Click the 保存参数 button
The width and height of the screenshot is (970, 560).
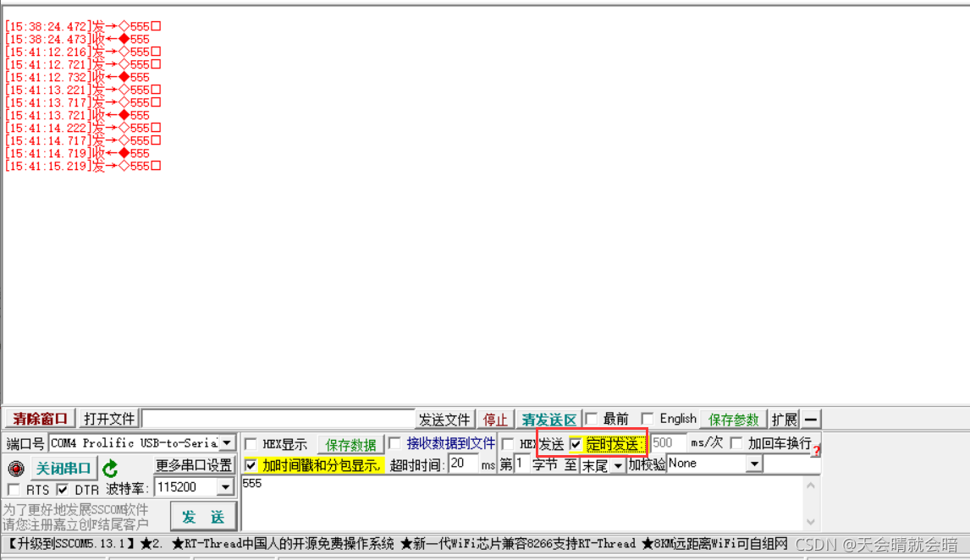pyautogui.click(x=733, y=420)
